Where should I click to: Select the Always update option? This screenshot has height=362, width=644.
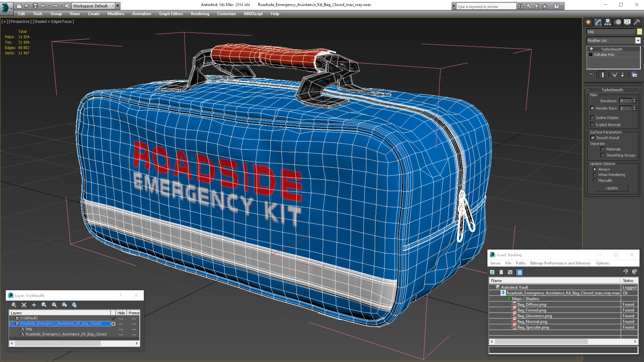(x=595, y=169)
